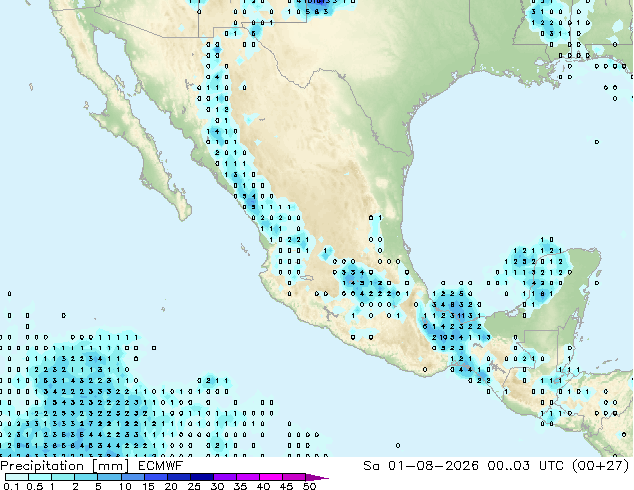Click the 25–30 mm dark blue swatch
The height and width of the screenshot is (490, 634).
201,477
